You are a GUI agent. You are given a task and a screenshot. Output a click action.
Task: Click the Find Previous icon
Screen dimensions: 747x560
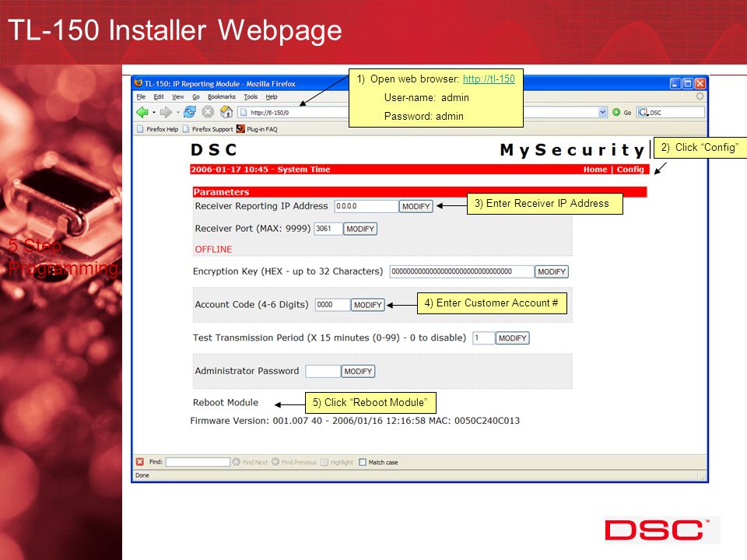(x=275, y=462)
